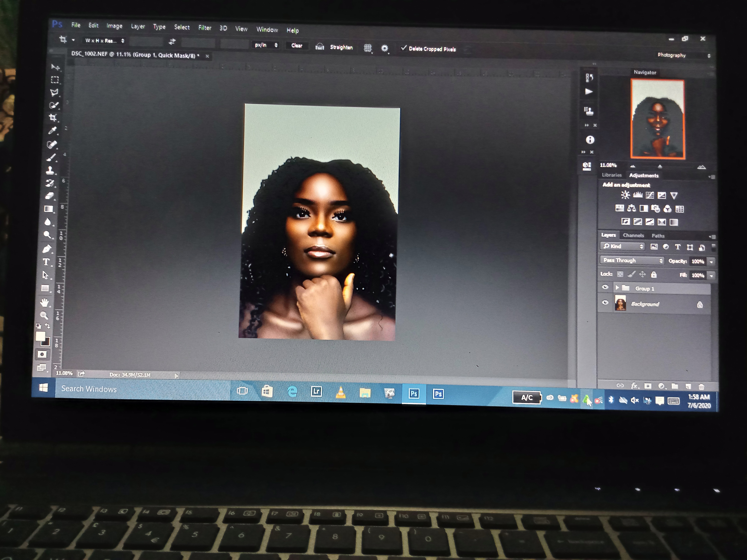This screenshot has height=560, width=747.
Task: Click the foreground color swatch
Action: click(40, 336)
